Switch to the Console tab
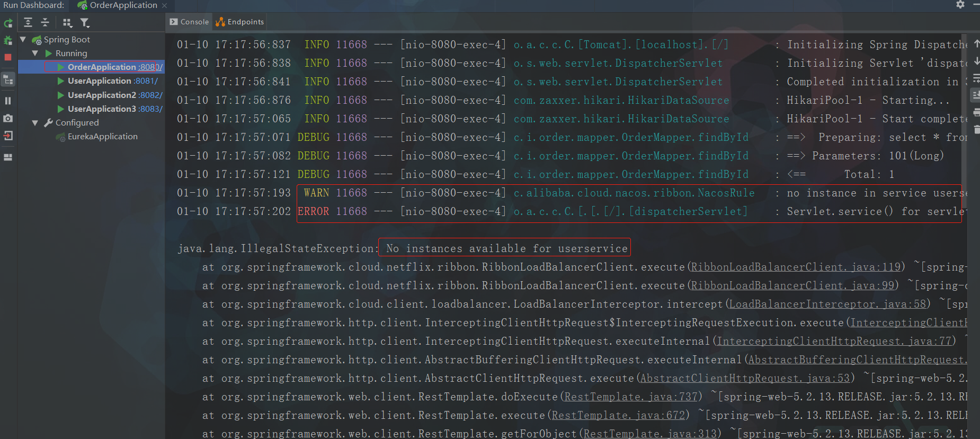The height and width of the screenshot is (439, 980). tap(189, 22)
